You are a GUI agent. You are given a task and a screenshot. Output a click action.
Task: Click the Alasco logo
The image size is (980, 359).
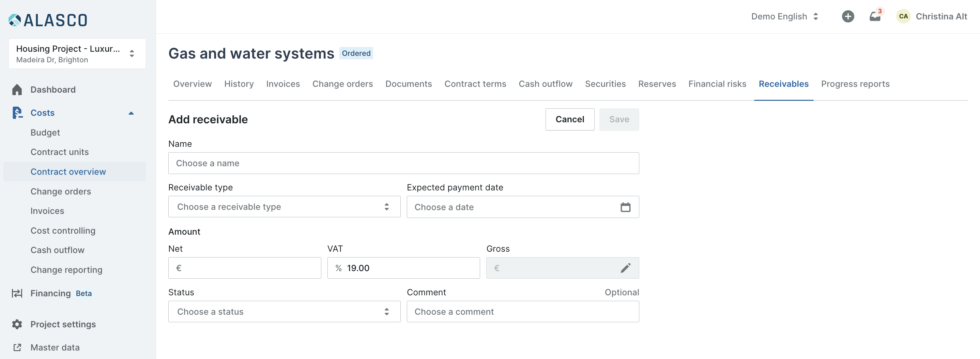48,20
